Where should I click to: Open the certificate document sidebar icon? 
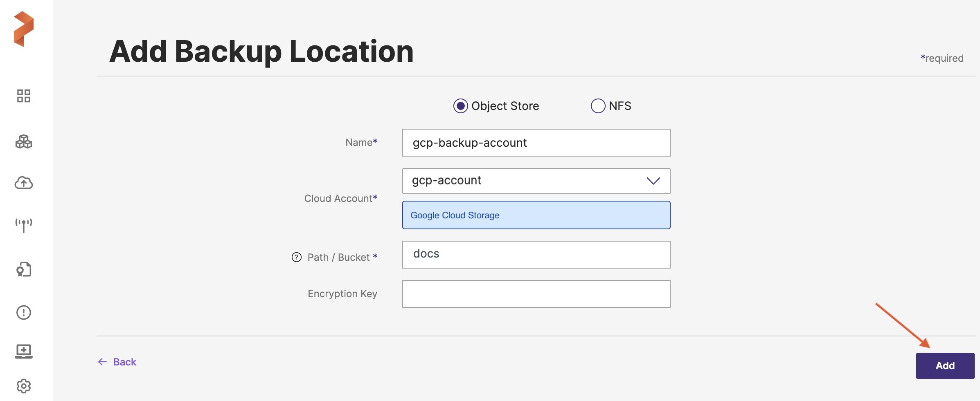coord(24,269)
